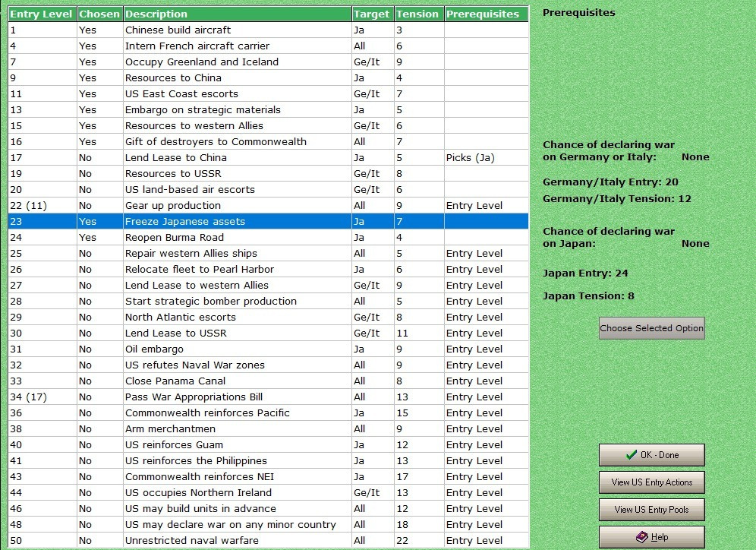Select Pass War Appropriations Bill option
Image resolution: width=756 pixels, height=550 pixels.
pos(268,397)
